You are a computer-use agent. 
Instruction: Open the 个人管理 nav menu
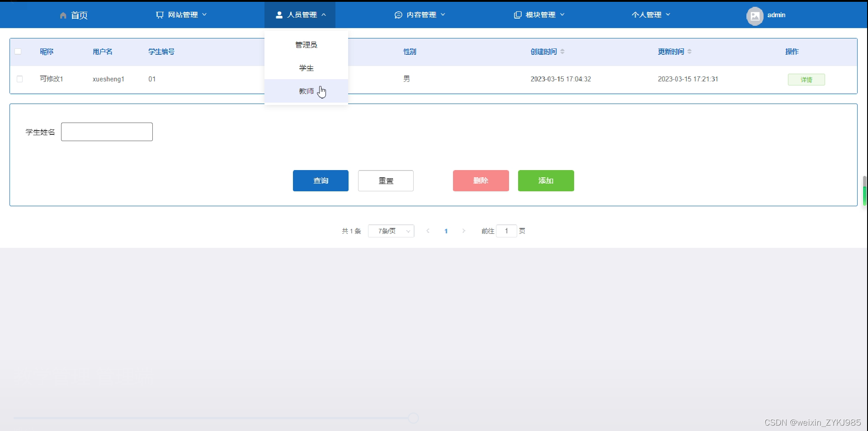point(651,15)
